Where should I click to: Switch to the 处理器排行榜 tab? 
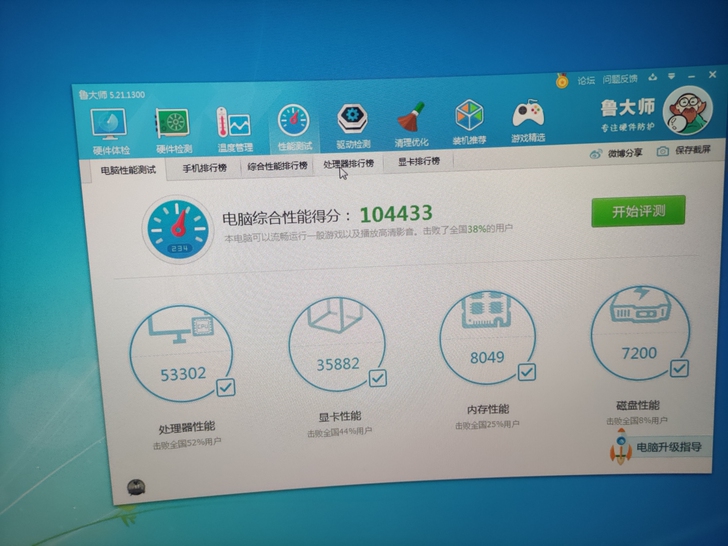tap(348, 163)
